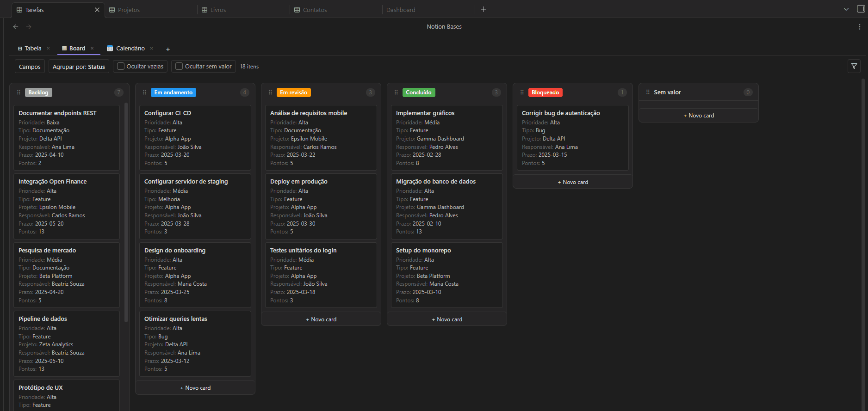Open the three-dot more options menu
The height and width of the screenshot is (411, 868).
860,27
